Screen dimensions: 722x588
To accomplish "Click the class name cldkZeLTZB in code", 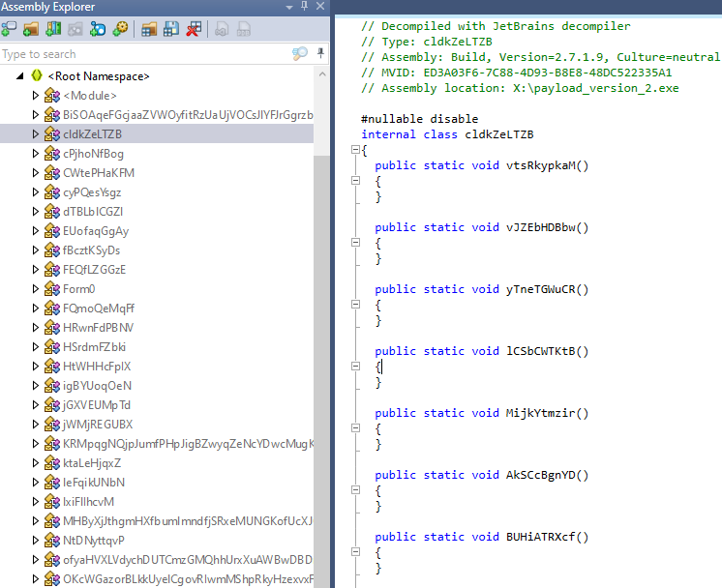I will [499, 134].
